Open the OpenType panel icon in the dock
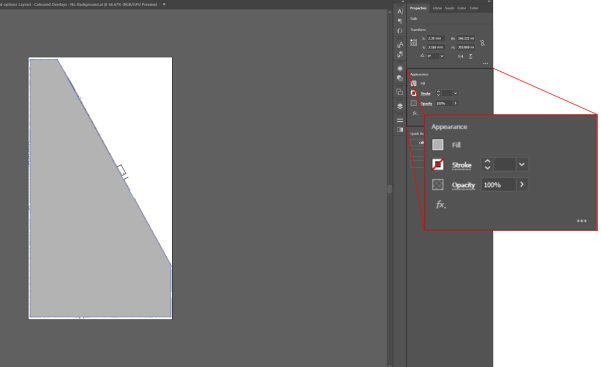 tap(400, 31)
